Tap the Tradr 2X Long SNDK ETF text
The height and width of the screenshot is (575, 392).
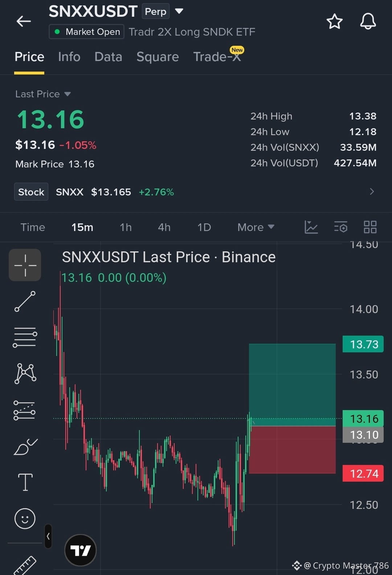click(x=192, y=32)
